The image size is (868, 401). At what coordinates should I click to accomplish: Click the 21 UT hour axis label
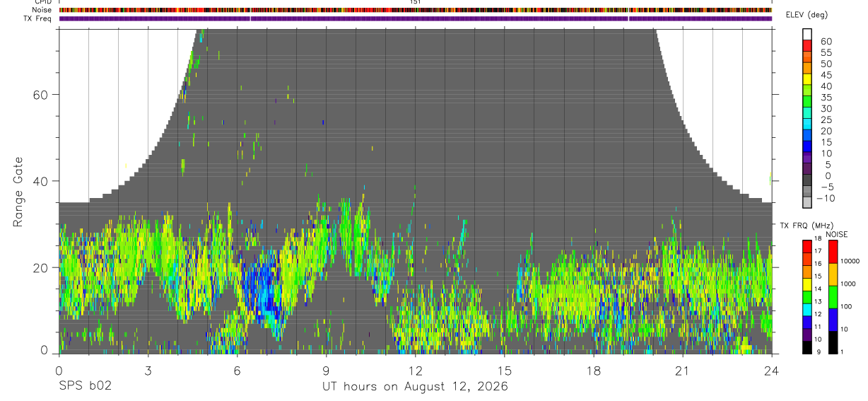pyautogui.click(x=683, y=370)
